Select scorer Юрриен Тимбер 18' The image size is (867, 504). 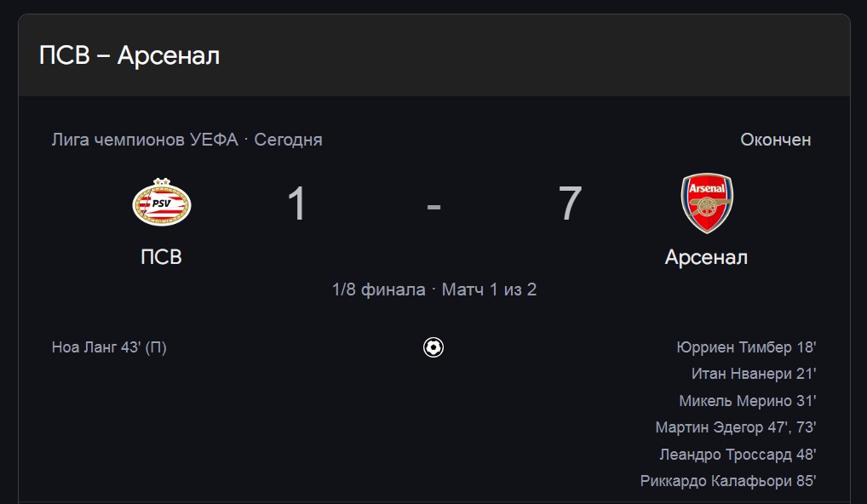click(x=746, y=347)
